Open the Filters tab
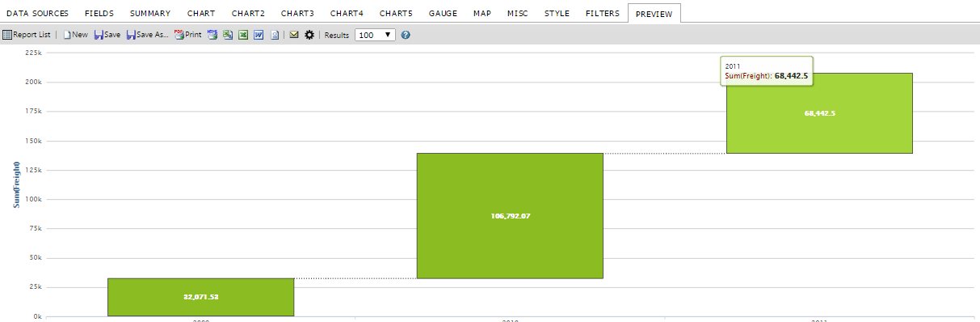 603,14
